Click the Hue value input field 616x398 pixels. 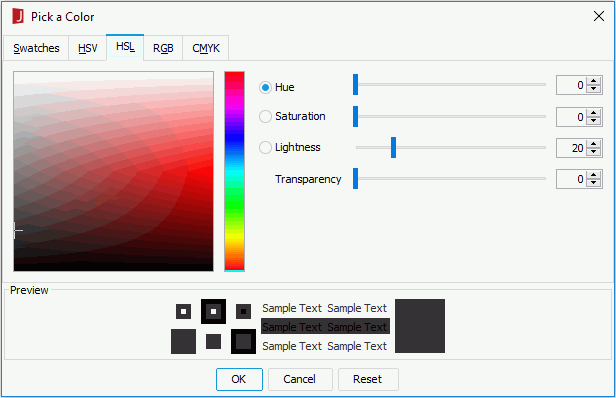[x=571, y=85]
